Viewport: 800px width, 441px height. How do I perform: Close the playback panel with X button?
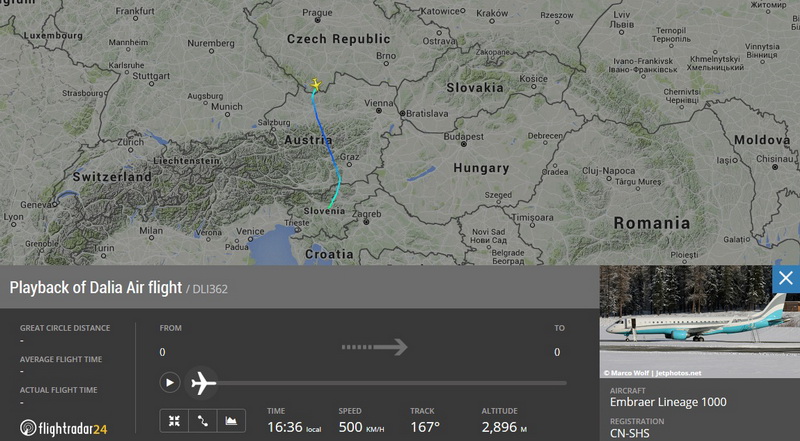pyautogui.click(x=786, y=278)
